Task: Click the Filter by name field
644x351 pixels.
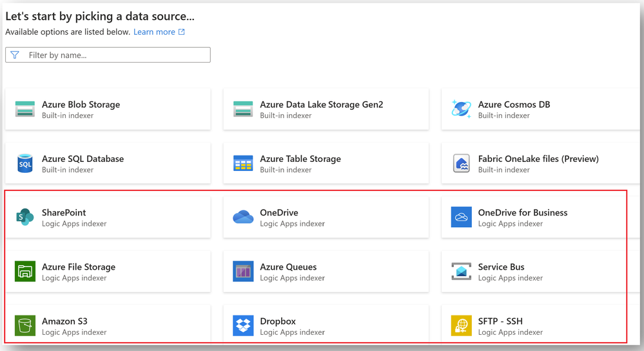Action: tap(108, 55)
